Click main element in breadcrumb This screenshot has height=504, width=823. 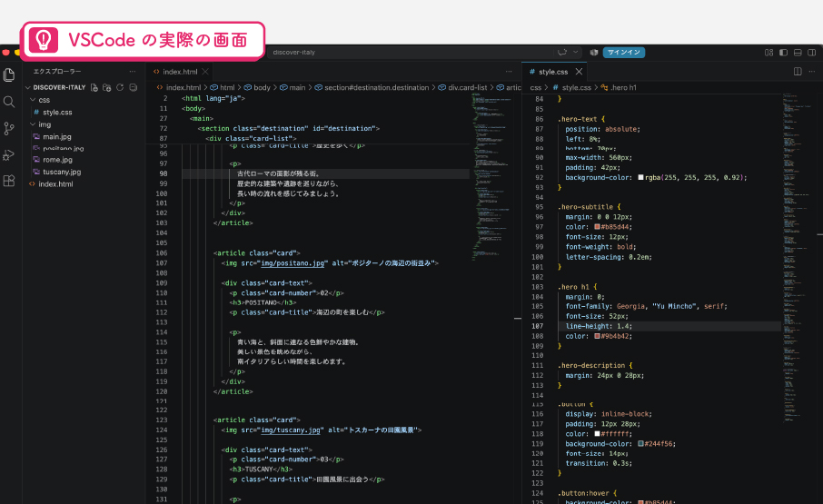pos(297,87)
